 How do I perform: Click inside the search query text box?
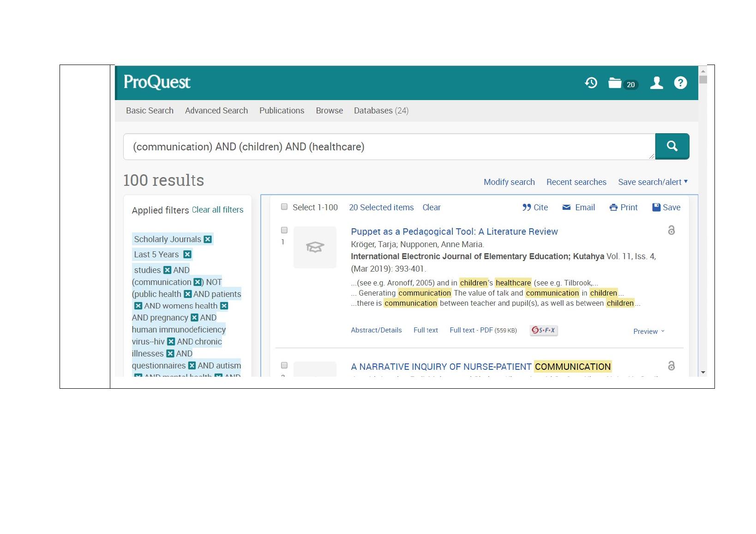388,147
